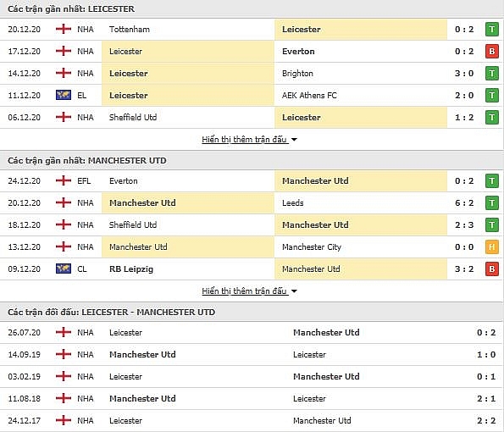Click the red B badge for Leicester vs Everton

tap(492, 51)
